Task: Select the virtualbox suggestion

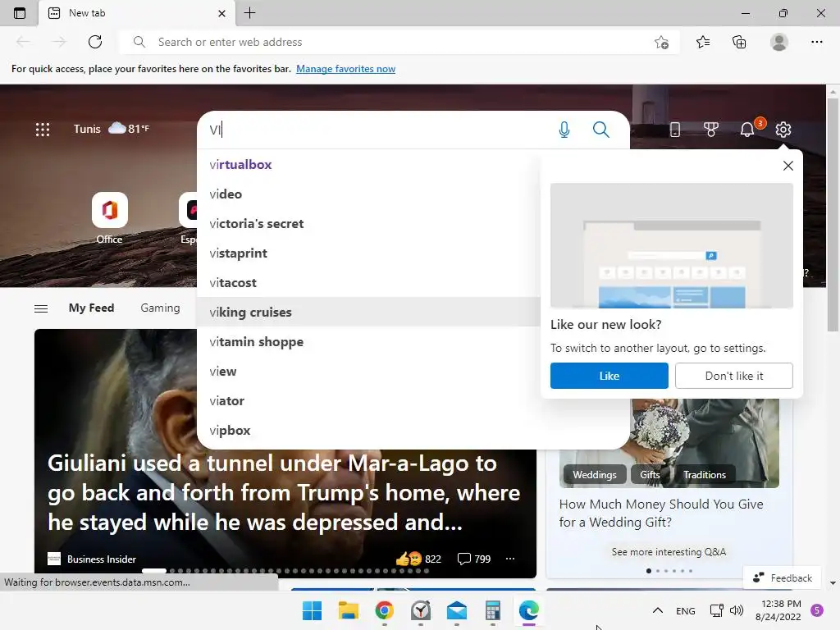Action: click(368, 164)
